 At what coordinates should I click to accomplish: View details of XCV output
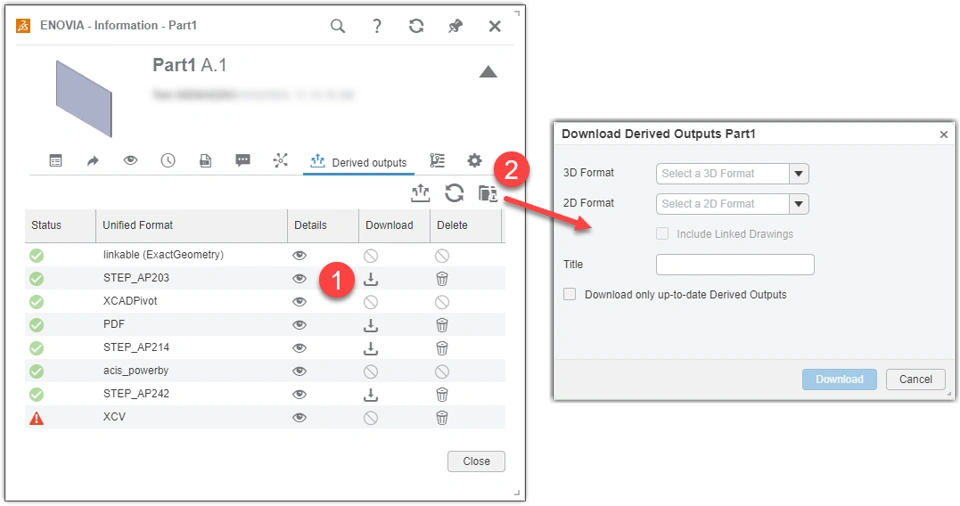tap(299, 418)
